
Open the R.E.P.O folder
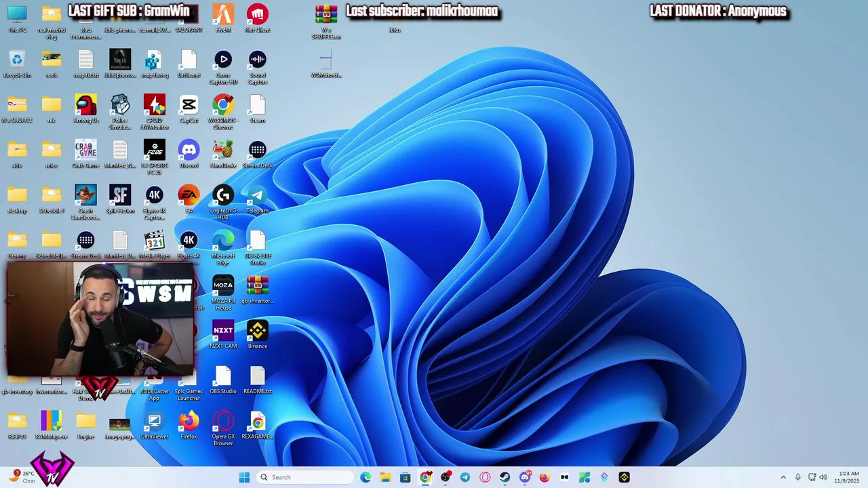click(17, 425)
